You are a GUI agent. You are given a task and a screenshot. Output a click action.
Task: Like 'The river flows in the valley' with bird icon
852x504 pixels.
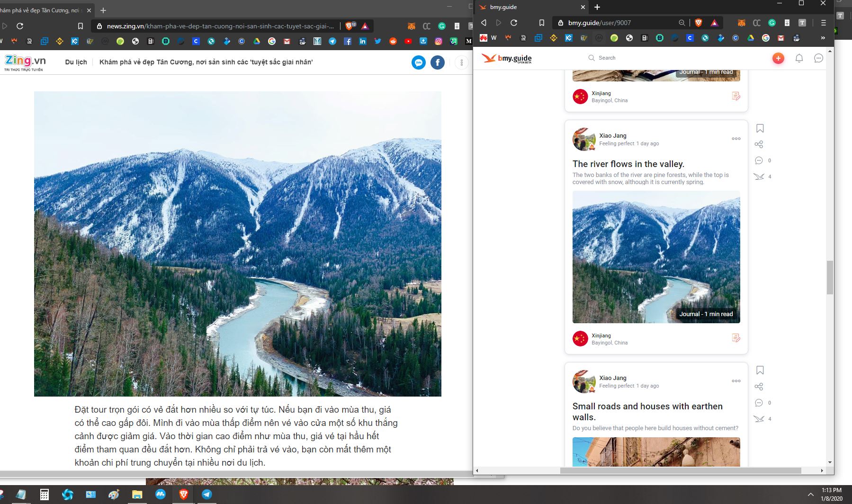pyautogui.click(x=759, y=177)
